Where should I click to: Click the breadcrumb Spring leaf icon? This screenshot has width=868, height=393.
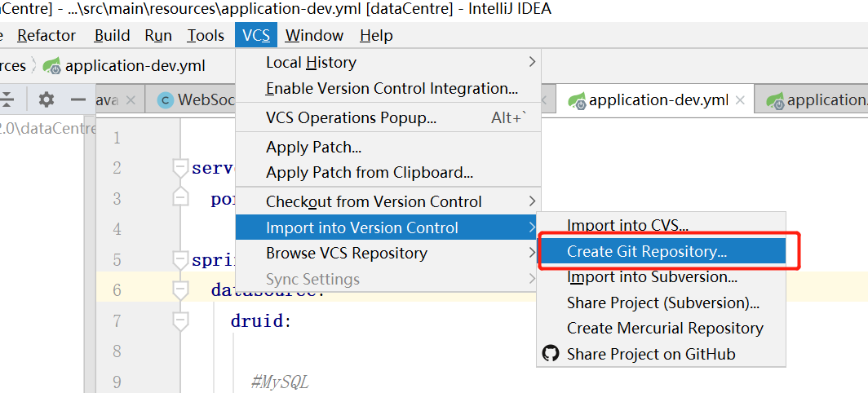[x=52, y=66]
